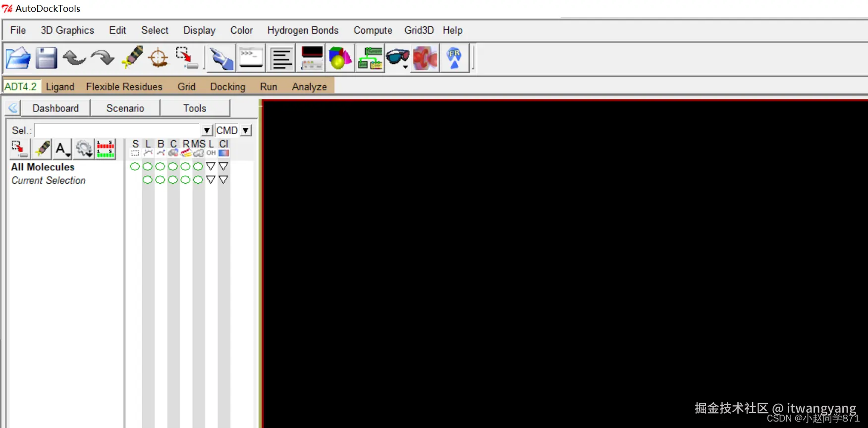Screen dimensions: 868x428
Task: Collapse the dashboard with the blue chevron
Action: [x=13, y=107]
